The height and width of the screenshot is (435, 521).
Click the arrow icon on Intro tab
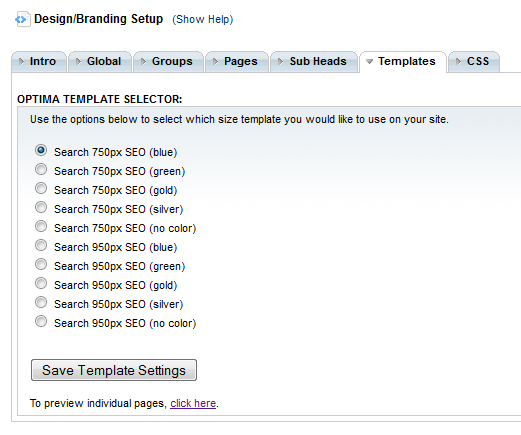point(22,61)
